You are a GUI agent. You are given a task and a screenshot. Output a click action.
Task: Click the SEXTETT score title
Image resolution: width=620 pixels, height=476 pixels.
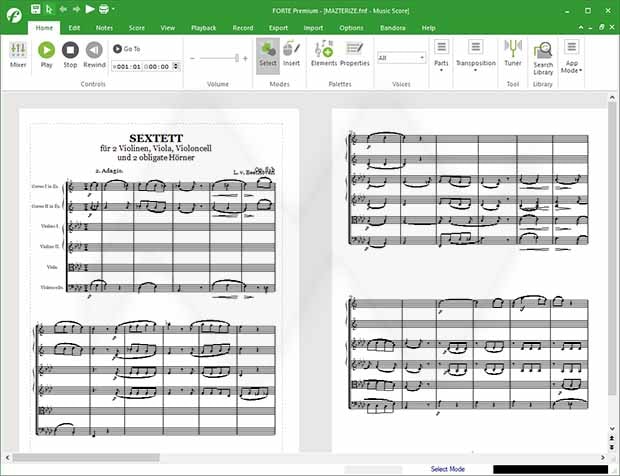156,138
